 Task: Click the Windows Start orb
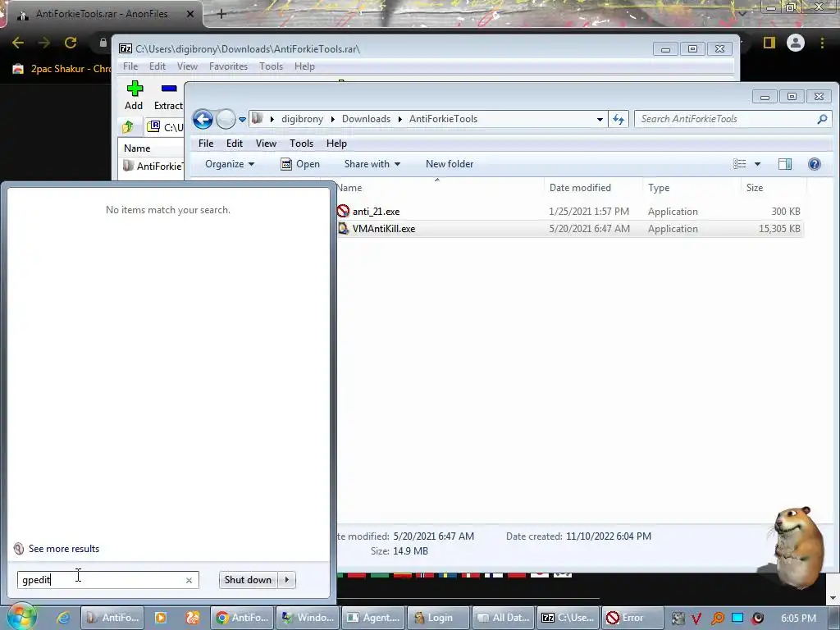21,616
